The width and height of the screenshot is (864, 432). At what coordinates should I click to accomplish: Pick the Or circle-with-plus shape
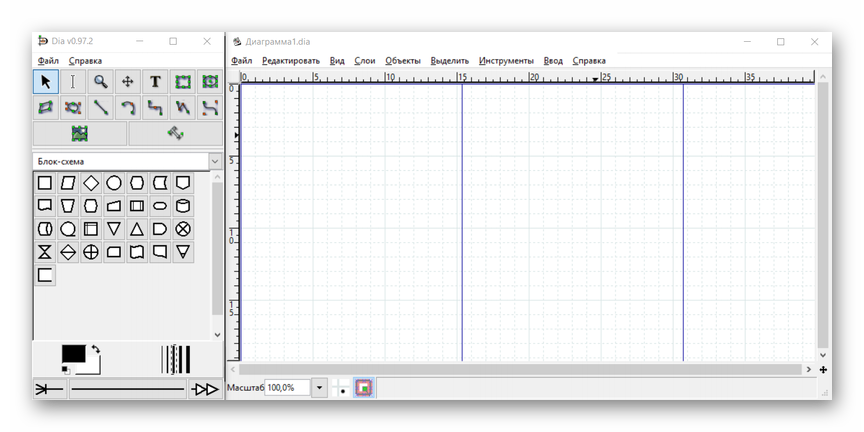tap(91, 252)
